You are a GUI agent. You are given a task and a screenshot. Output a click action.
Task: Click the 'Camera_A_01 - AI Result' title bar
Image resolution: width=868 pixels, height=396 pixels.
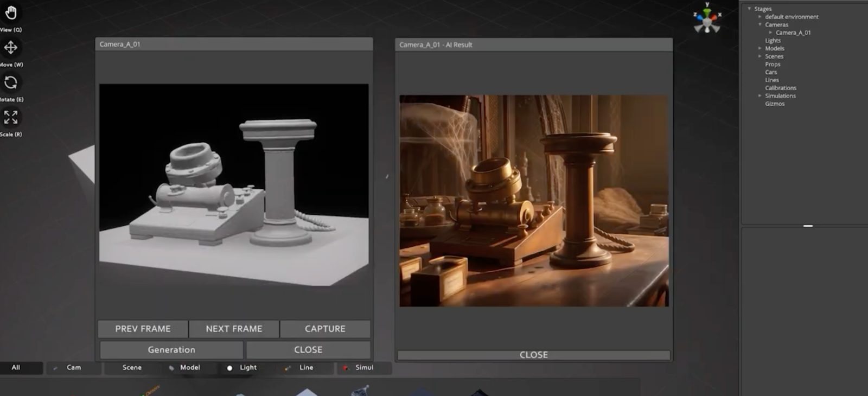tap(534, 44)
